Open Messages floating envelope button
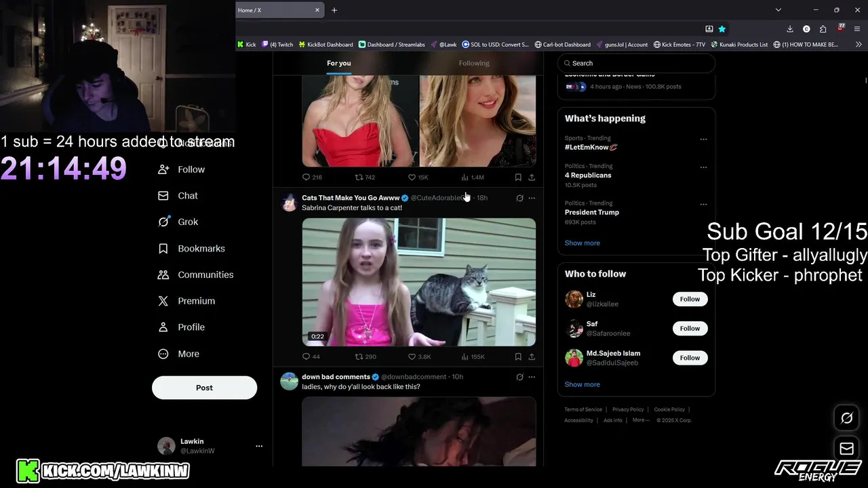868x488 pixels. tap(847, 448)
